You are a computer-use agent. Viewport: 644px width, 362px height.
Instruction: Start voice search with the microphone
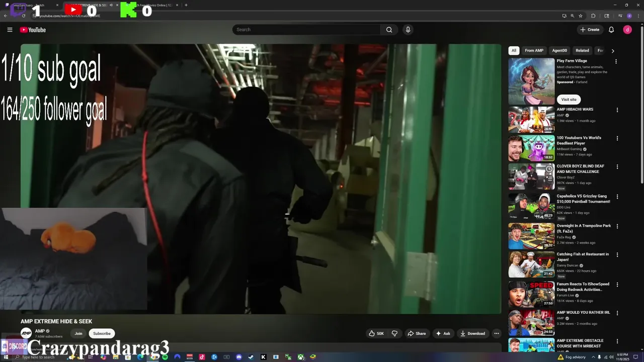pos(408,30)
